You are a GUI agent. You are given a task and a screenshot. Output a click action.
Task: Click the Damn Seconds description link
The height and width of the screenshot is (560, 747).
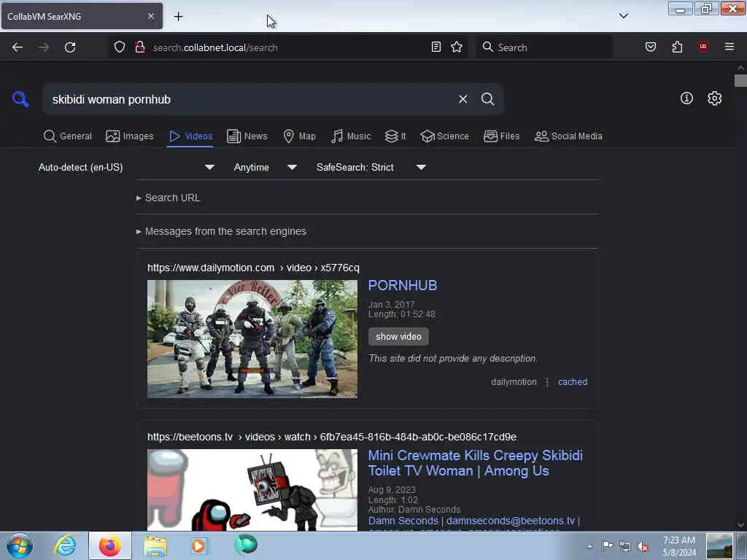pyautogui.click(x=473, y=521)
